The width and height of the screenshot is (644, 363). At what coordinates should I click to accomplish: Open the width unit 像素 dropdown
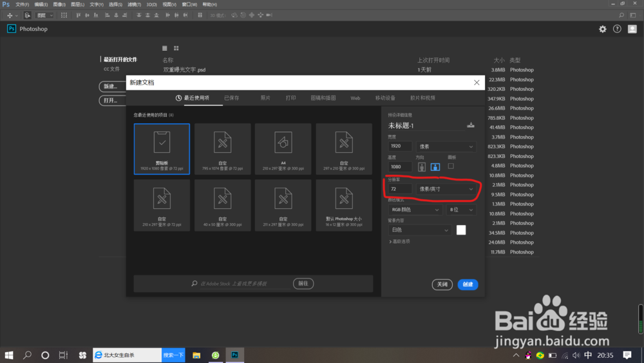pyautogui.click(x=446, y=146)
